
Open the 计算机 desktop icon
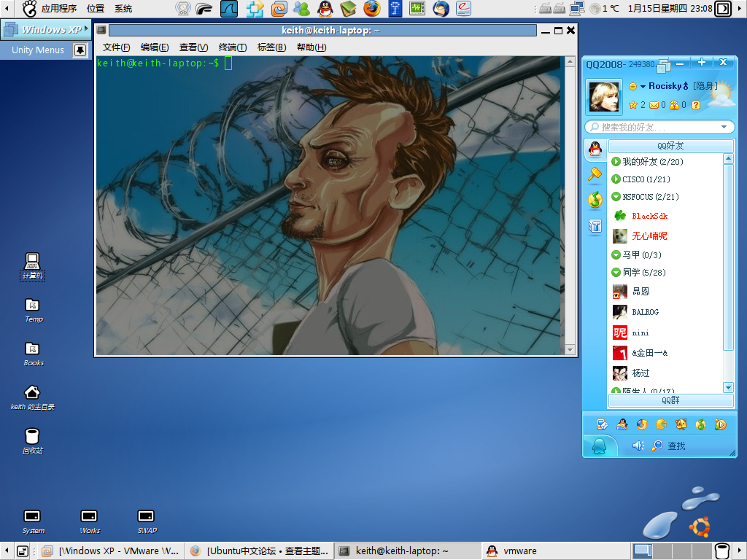32,266
